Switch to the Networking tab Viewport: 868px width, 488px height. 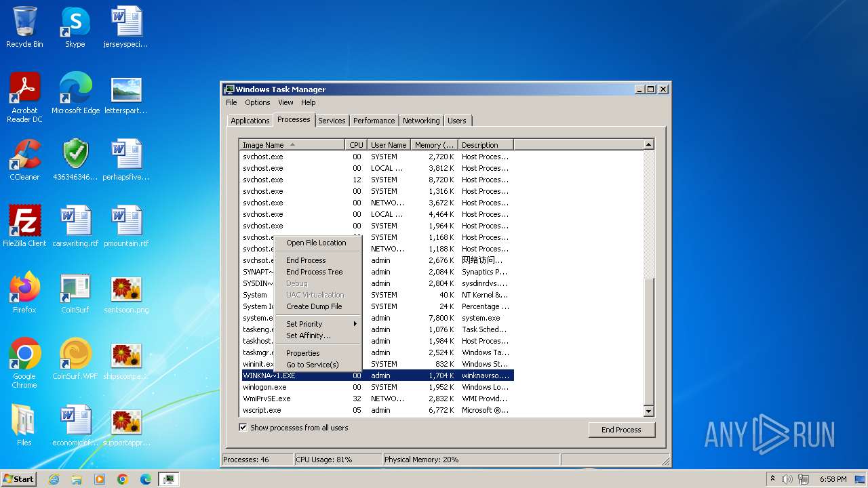(x=421, y=121)
